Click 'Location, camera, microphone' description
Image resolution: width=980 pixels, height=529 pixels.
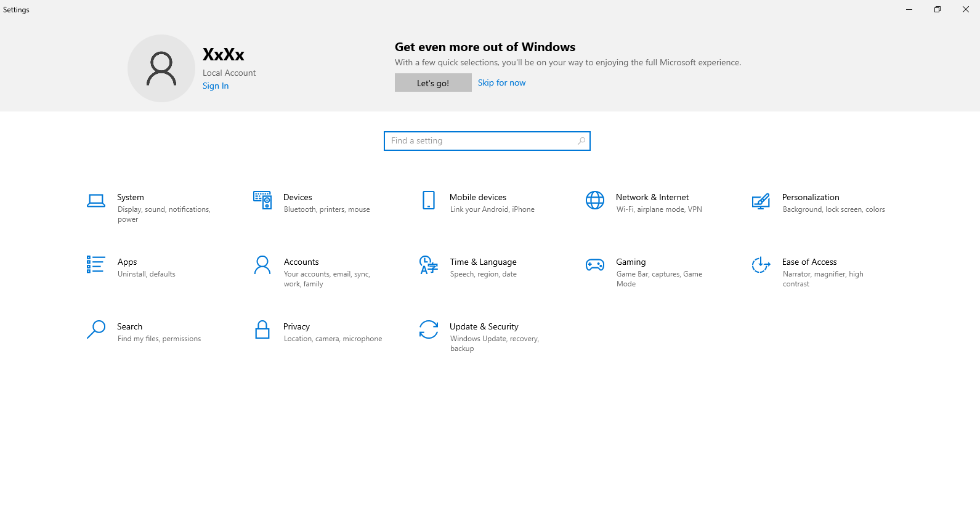coord(333,339)
